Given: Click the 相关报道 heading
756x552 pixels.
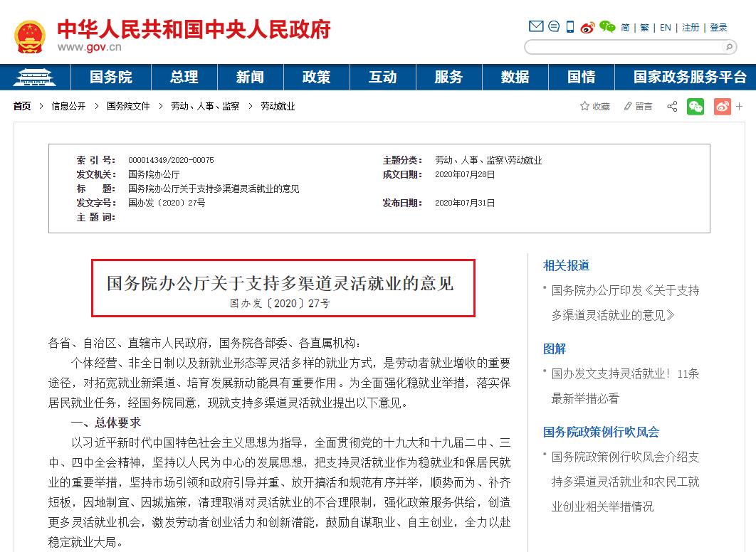Looking at the screenshot, I should click(566, 265).
